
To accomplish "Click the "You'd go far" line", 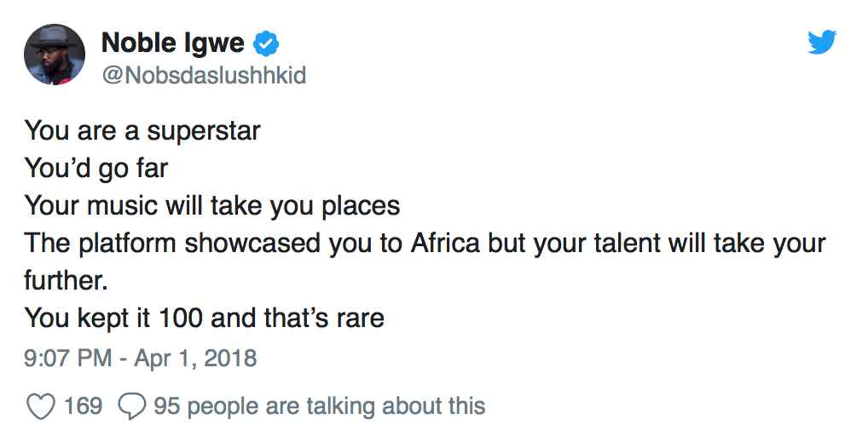I will point(96,169).
